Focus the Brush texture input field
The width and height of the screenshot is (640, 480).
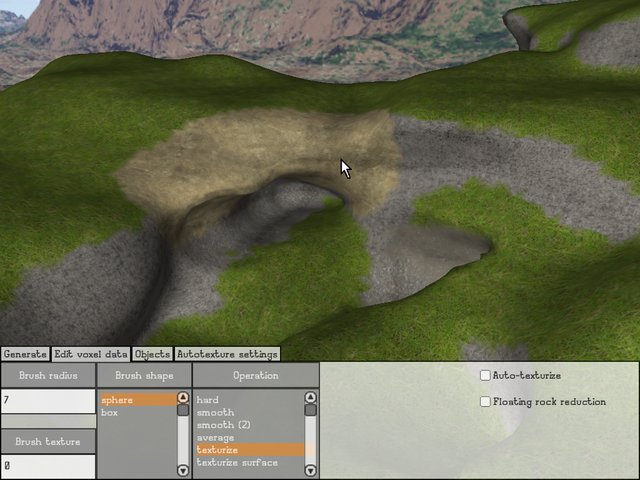pyautogui.click(x=48, y=466)
